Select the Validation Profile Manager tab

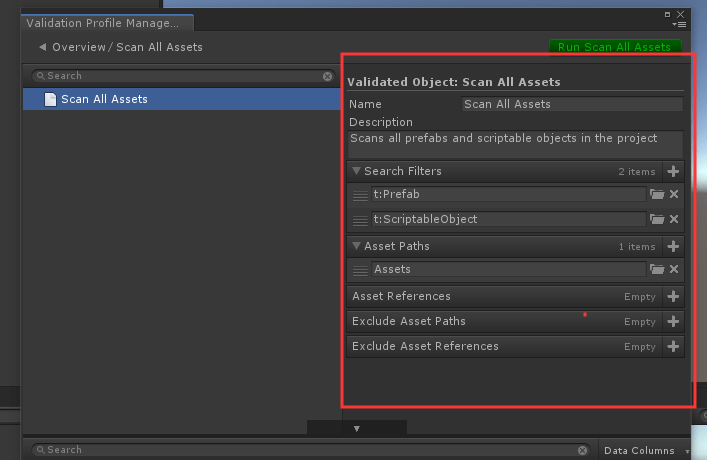click(103, 23)
